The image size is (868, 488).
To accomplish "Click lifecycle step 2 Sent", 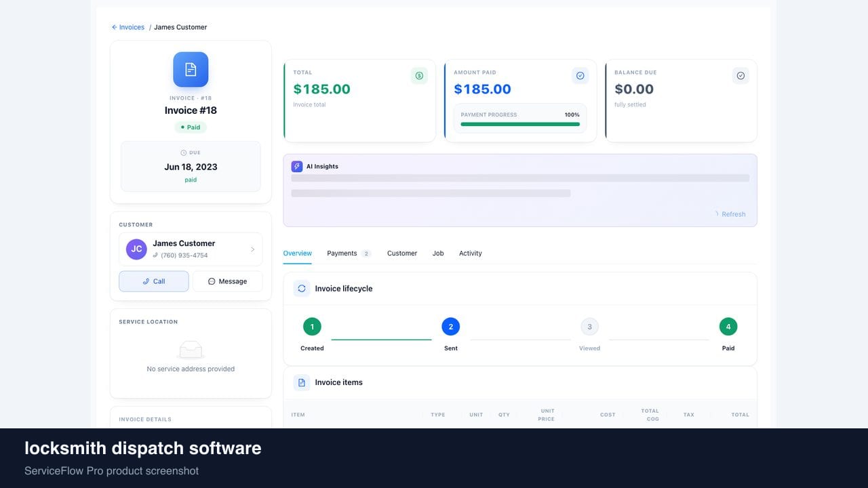I will click(x=451, y=327).
